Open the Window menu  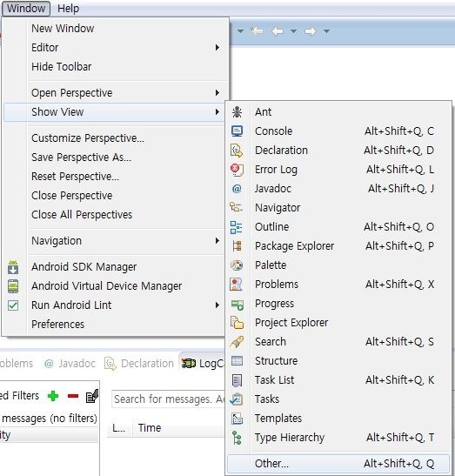point(26,8)
